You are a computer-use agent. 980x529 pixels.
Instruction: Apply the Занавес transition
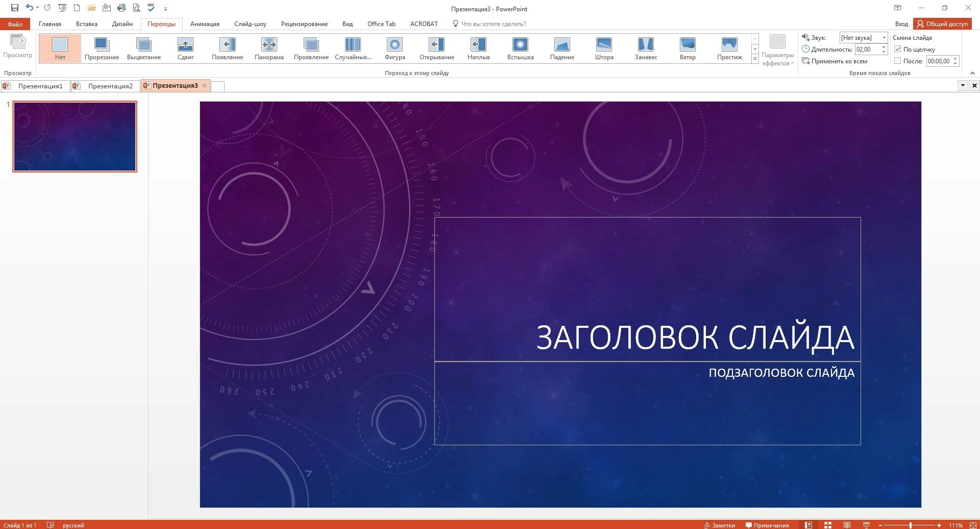click(646, 49)
